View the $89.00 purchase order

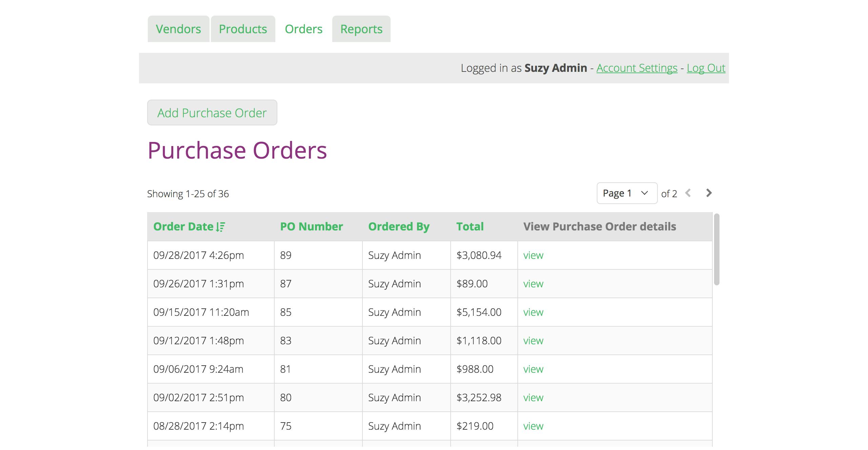click(533, 284)
